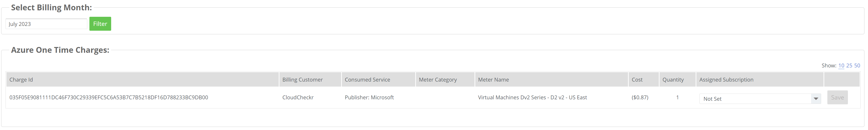Viewport: 868px width, 130px height.
Task: Sort by Charge Id column header
Action: click(21, 80)
